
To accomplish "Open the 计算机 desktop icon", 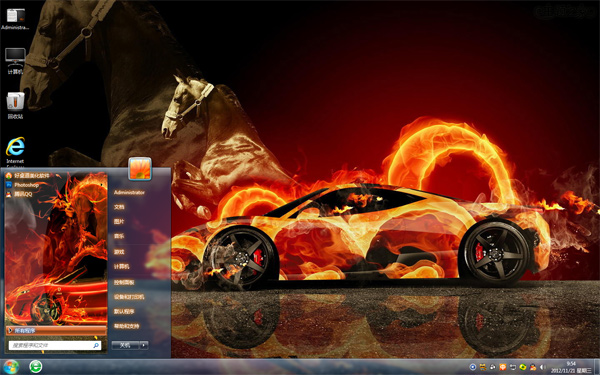I will 15,61.
